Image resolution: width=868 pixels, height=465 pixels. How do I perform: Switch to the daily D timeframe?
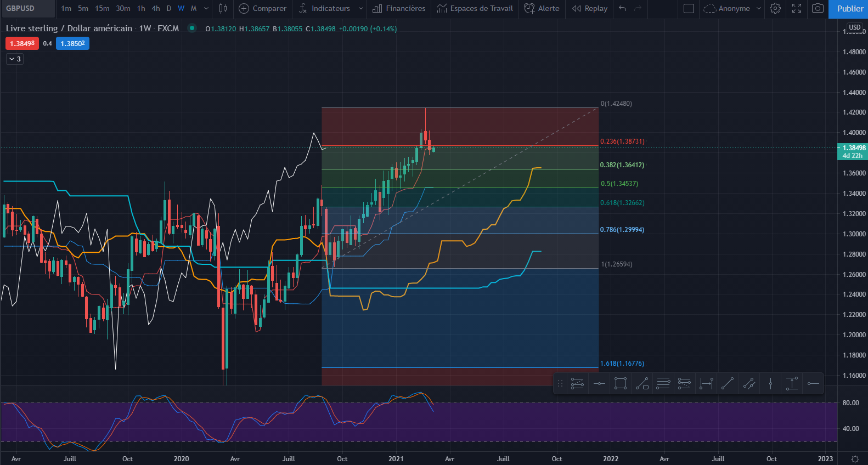click(169, 8)
